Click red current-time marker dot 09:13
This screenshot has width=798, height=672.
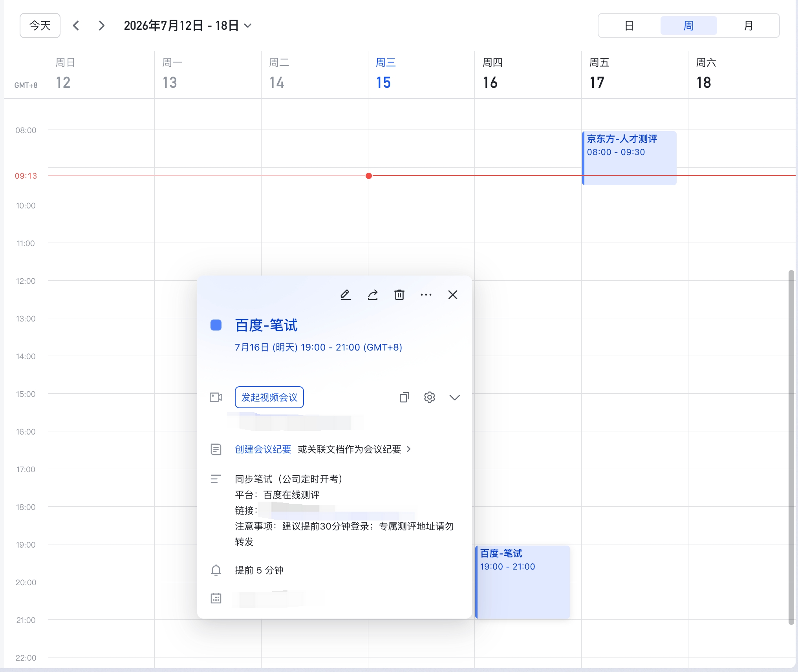tap(369, 176)
